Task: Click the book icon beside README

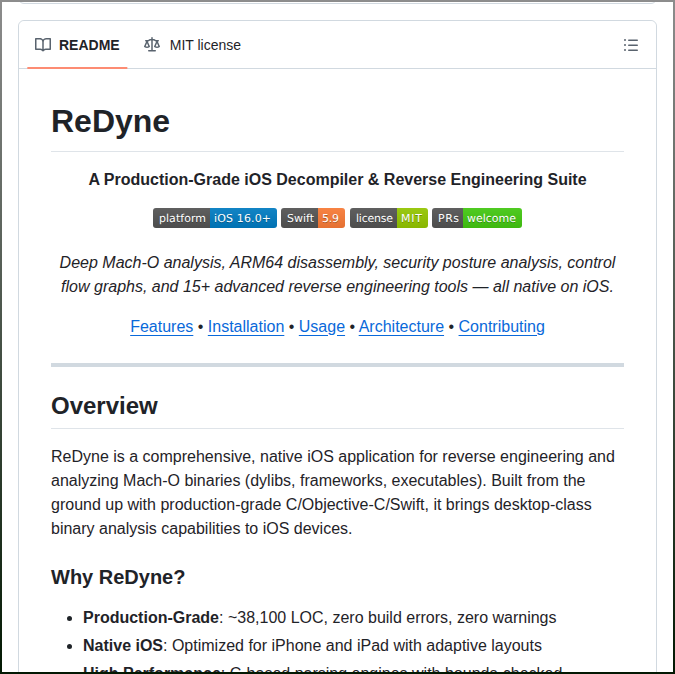Action: pos(43,45)
